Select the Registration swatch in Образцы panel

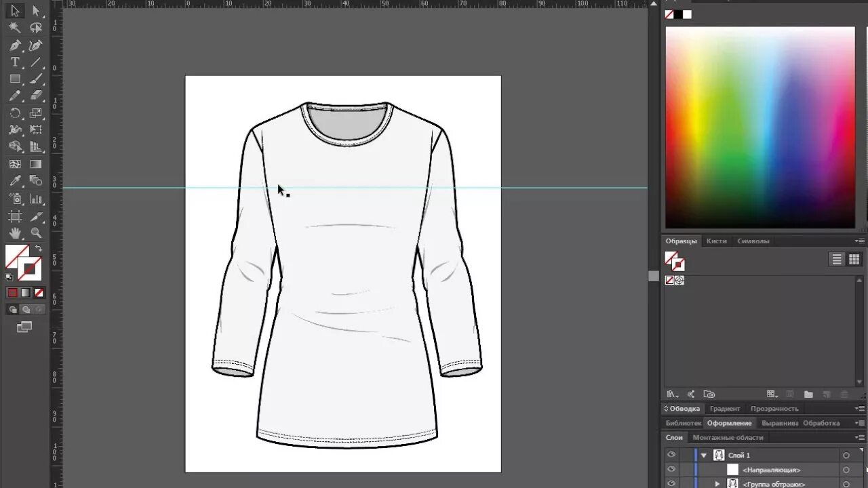point(679,280)
